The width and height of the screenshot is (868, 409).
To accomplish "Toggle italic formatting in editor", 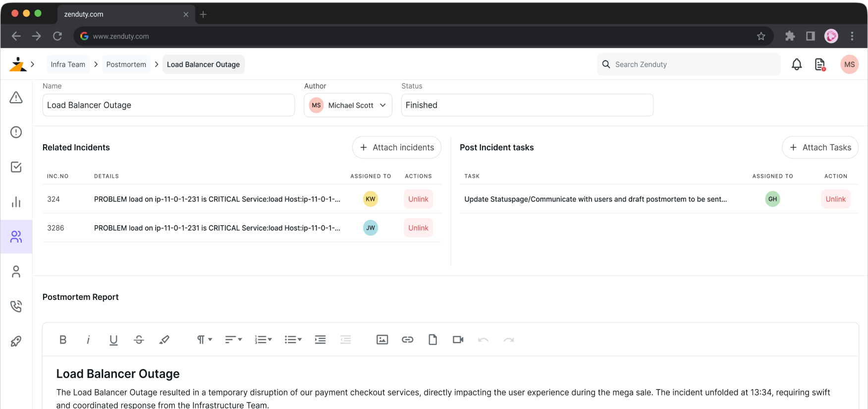I will coord(88,340).
